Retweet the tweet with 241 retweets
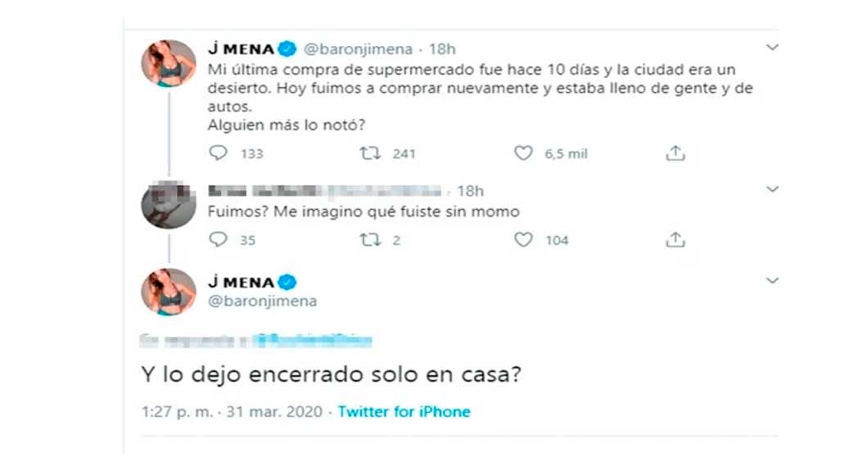This screenshot has height=472, width=868. click(x=373, y=153)
